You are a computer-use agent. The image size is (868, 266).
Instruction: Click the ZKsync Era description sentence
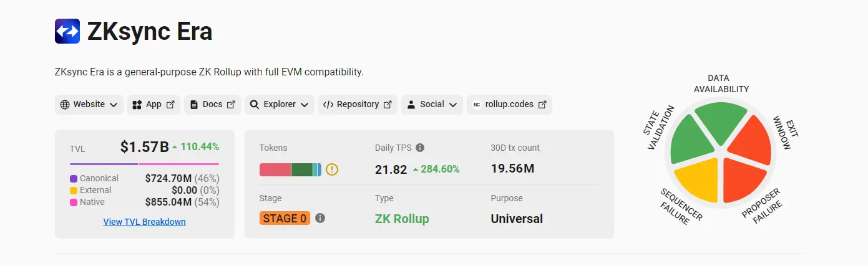(x=209, y=72)
